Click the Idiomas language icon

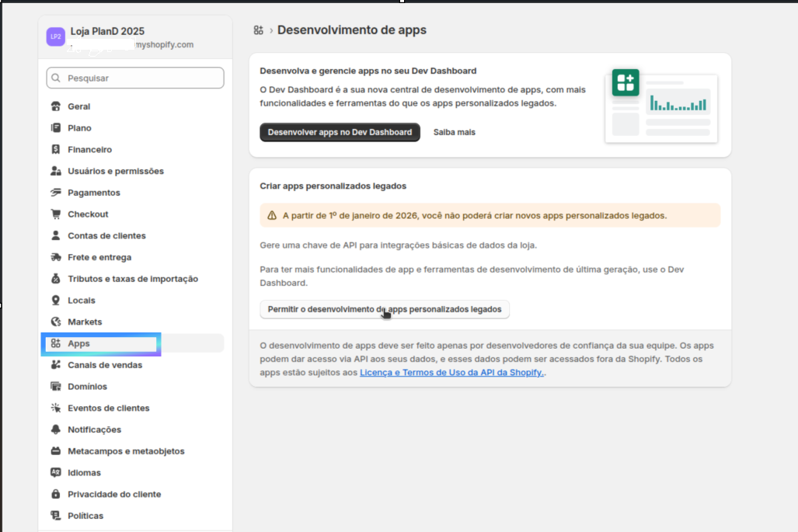coord(55,472)
